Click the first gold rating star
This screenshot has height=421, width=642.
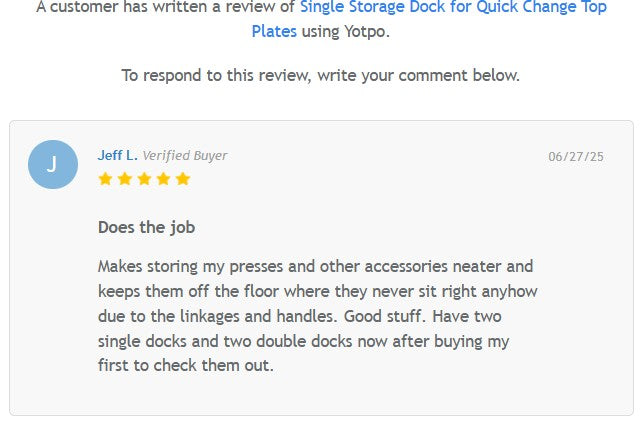105,179
